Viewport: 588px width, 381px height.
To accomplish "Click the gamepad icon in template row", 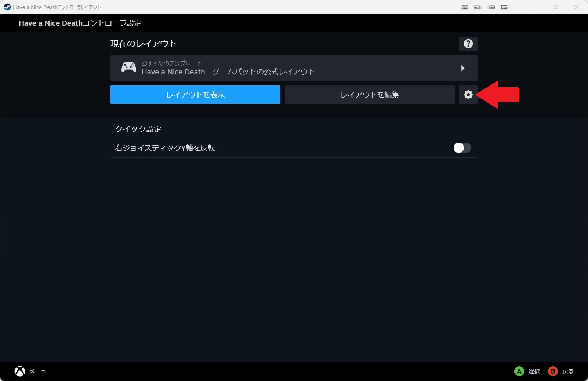I will tap(129, 67).
